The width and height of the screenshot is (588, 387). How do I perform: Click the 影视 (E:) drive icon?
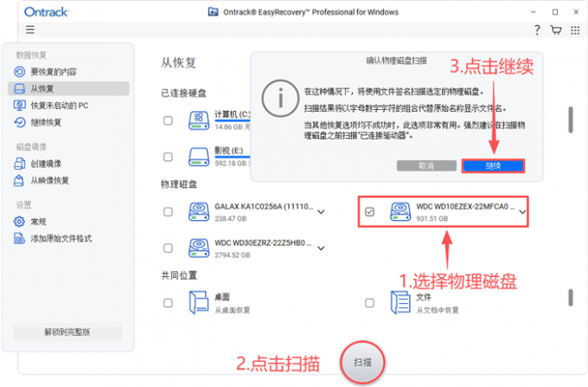[x=199, y=157]
